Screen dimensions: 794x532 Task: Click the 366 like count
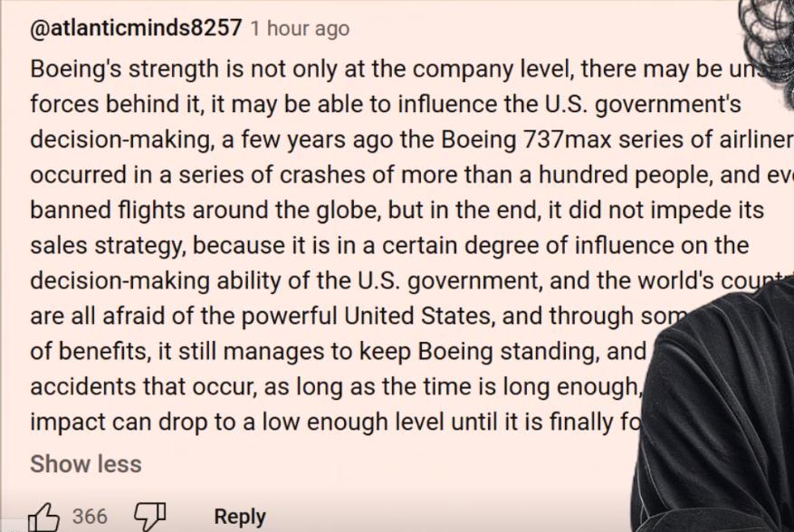tap(90, 517)
